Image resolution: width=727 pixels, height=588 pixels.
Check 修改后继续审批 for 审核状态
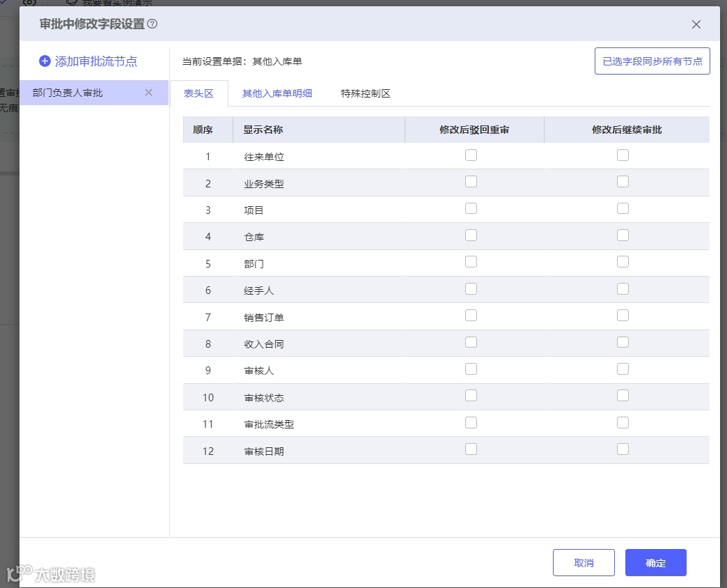point(623,396)
